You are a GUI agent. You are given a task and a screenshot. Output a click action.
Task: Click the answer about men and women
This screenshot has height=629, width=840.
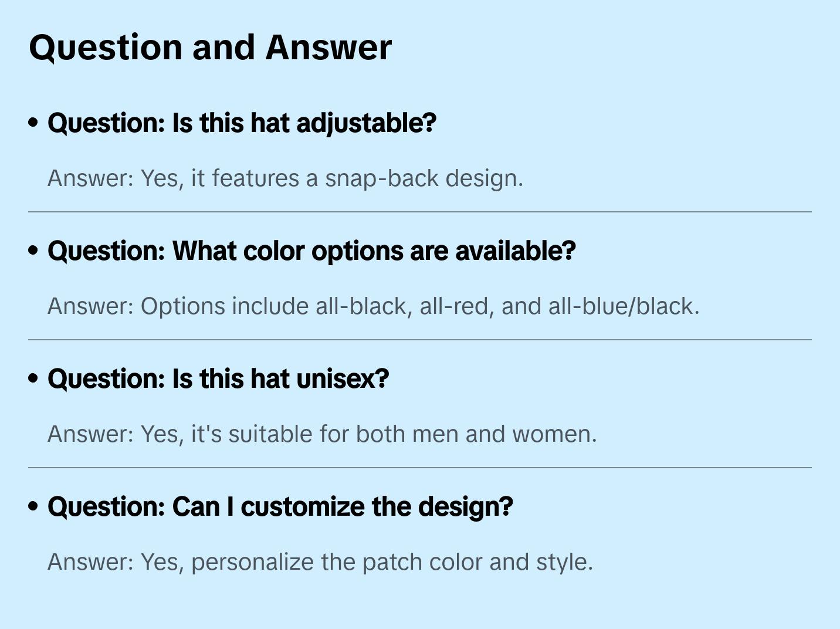[x=322, y=434]
